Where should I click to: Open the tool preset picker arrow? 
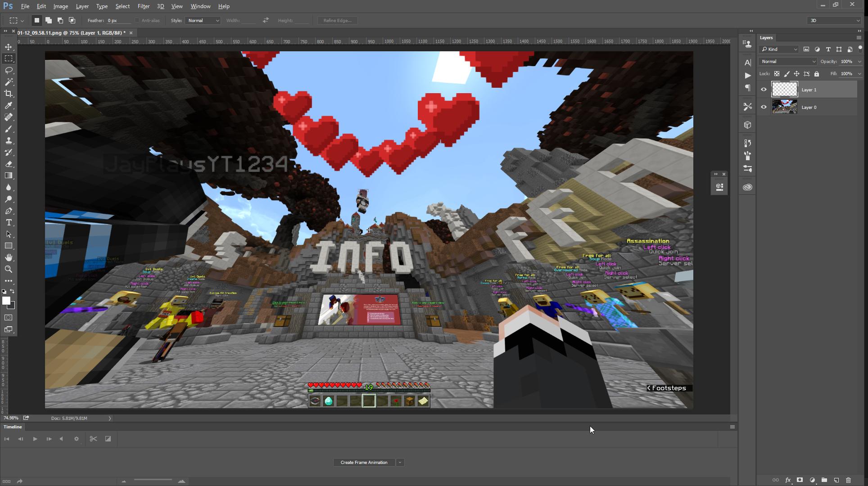tap(22, 21)
